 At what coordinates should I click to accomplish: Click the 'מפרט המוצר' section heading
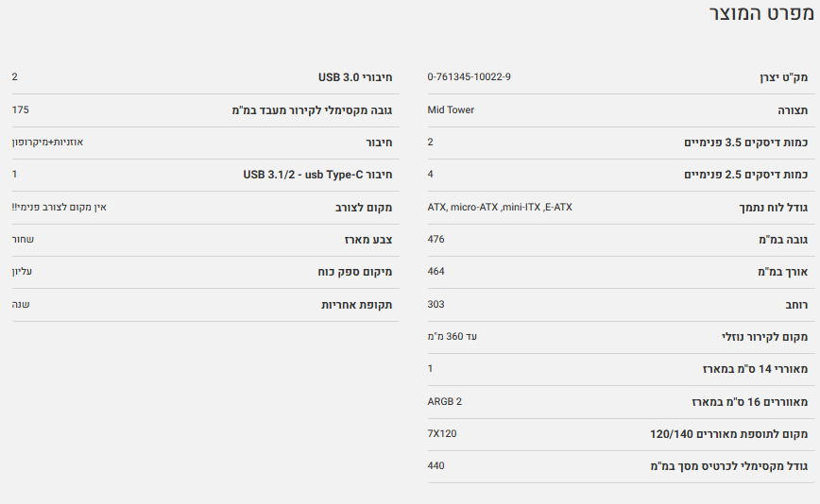coord(760,15)
